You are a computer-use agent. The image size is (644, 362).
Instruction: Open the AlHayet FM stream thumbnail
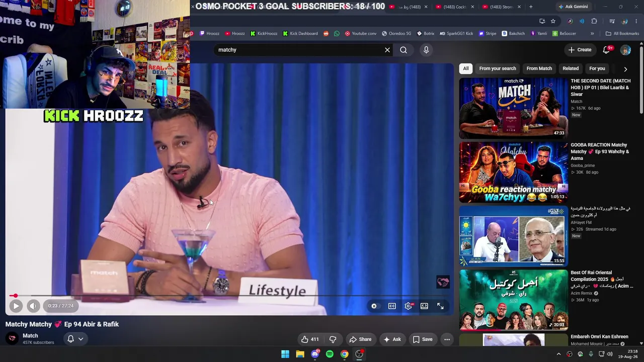click(513, 236)
